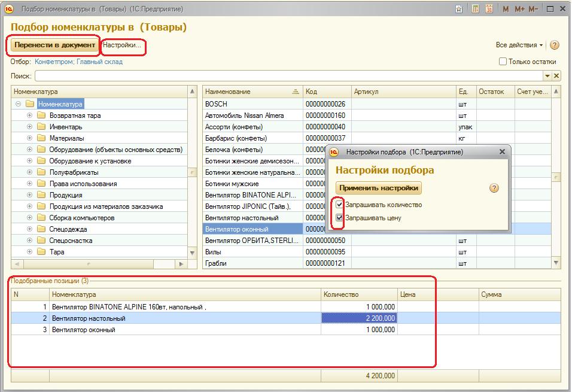Clear the search field with the X icon
The width and height of the screenshot is (572, 392).
(556, 76)
